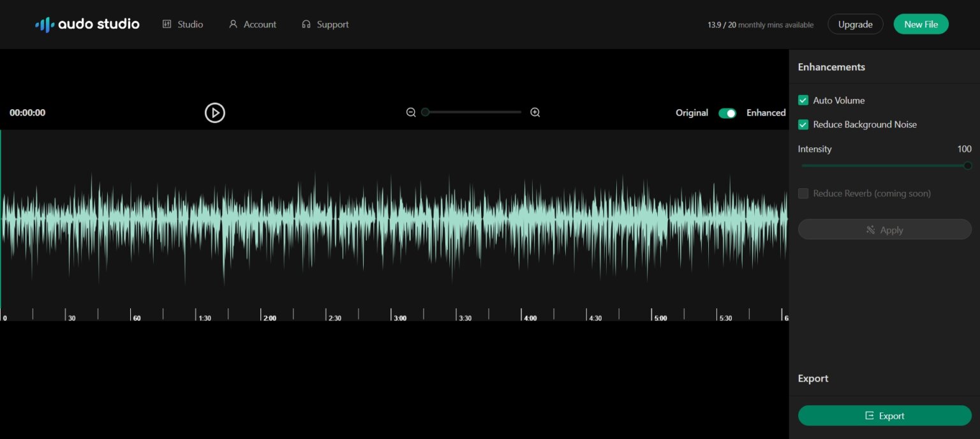The height and width of the screenshot is (439, 980).
Task: Go to the Support section
Action: [x=325, y=24]
